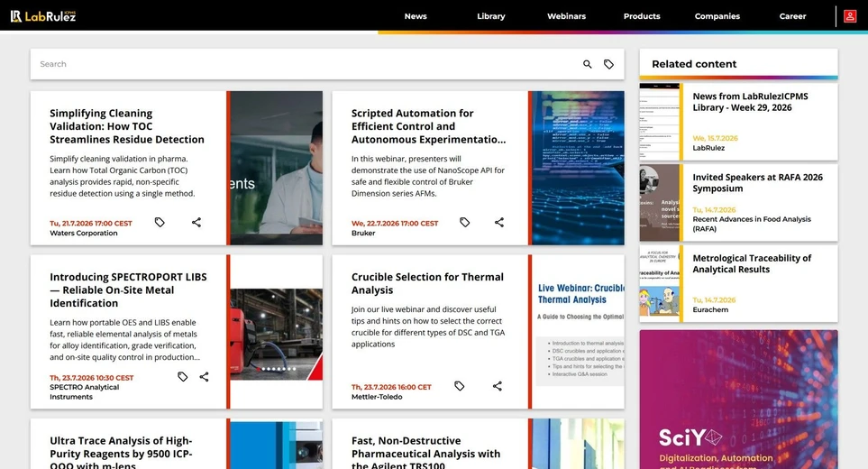Share the SPECTROPORT LIBS webinar
This screenshot has width=868, height=469.
pos(205,376)
